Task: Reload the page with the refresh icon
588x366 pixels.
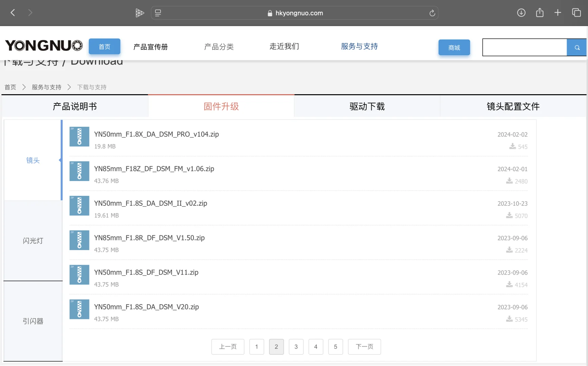Action: [432, 13]
